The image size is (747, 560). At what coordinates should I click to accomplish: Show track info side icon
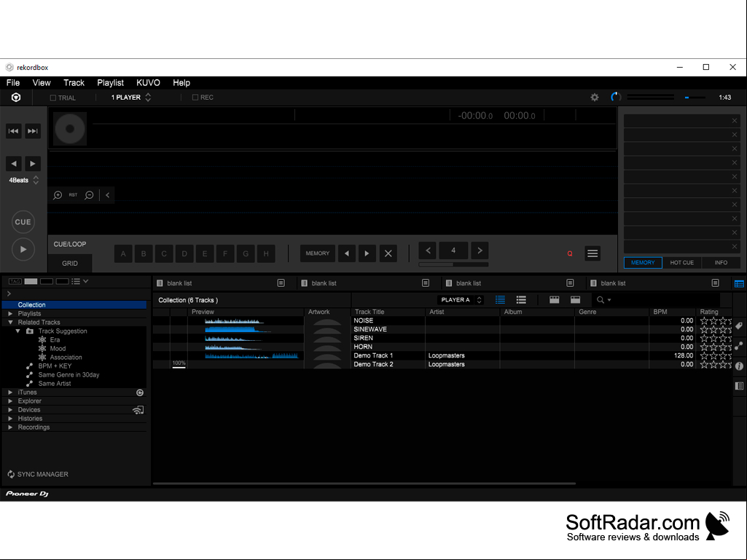pyautogui.click(x=739, y=366)
